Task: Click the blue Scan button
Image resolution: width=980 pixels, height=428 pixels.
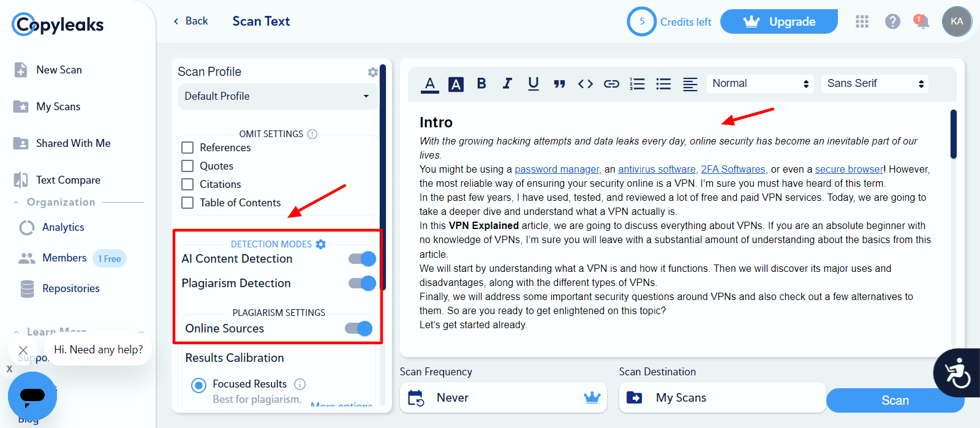Action: [894, 400]
